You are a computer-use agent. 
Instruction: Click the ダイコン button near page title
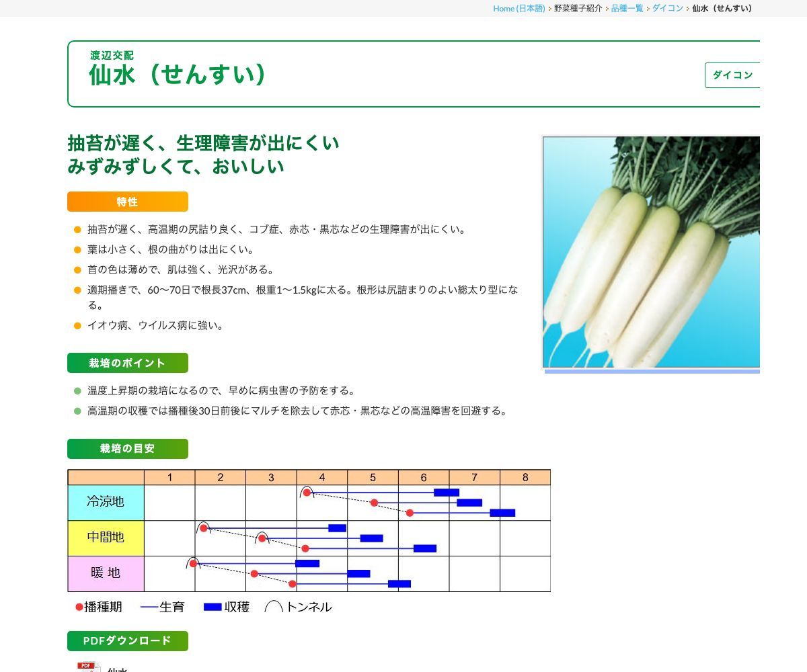(x=732, y=75)
